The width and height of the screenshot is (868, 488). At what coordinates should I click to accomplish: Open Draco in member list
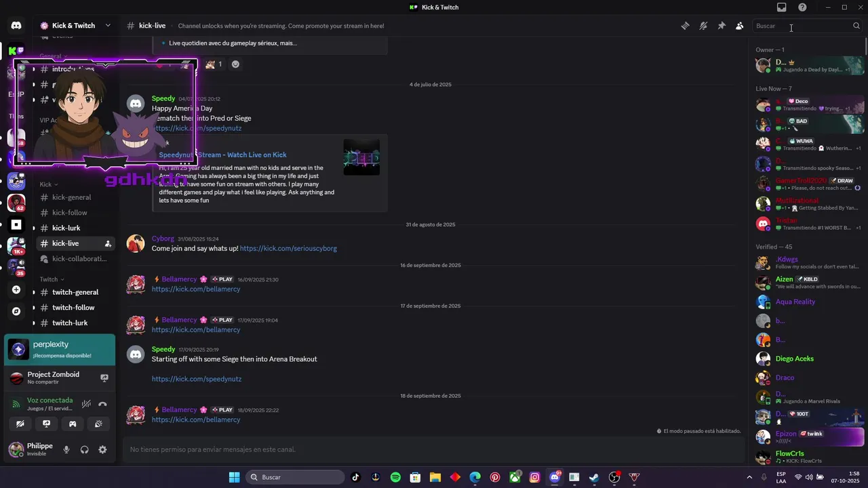(x=810, y=378)
